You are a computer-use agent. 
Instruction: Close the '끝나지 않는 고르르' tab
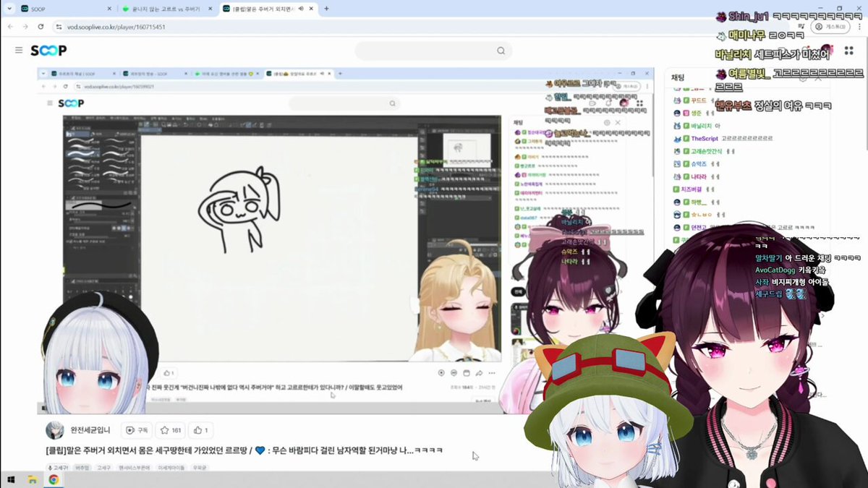(x=210, y=9)
